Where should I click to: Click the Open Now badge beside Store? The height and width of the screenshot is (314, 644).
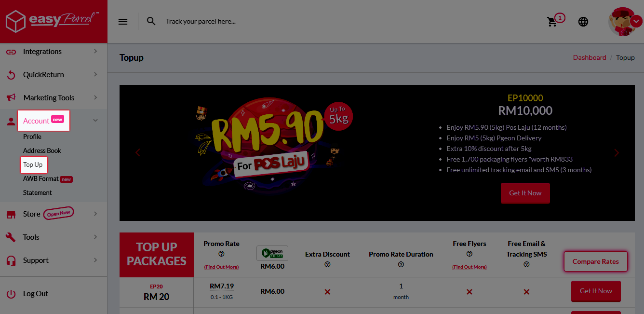[58, 213]
